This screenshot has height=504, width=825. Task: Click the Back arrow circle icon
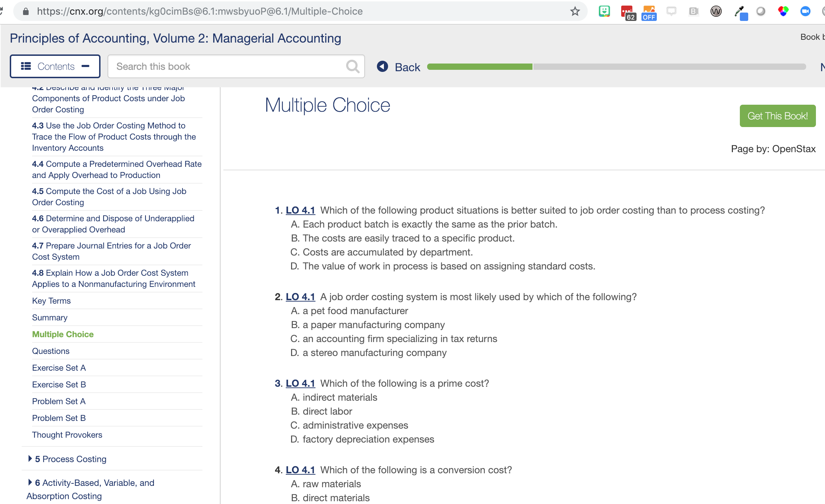tap(382, 66)
